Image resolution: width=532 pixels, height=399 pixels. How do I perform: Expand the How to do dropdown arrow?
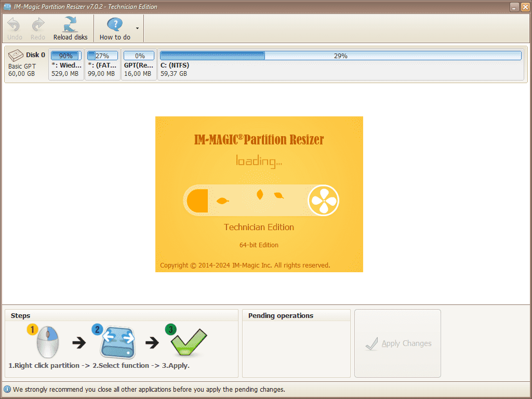[x=137, y=28]
